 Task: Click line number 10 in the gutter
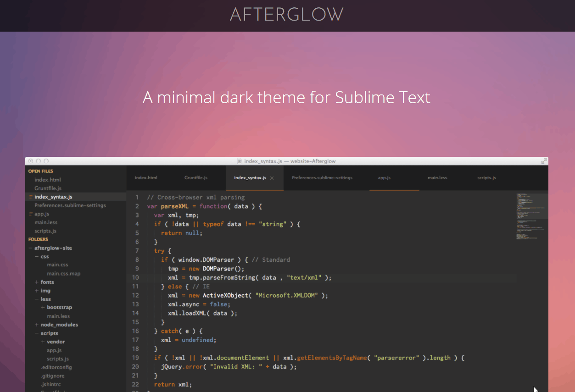coord(135,277)
